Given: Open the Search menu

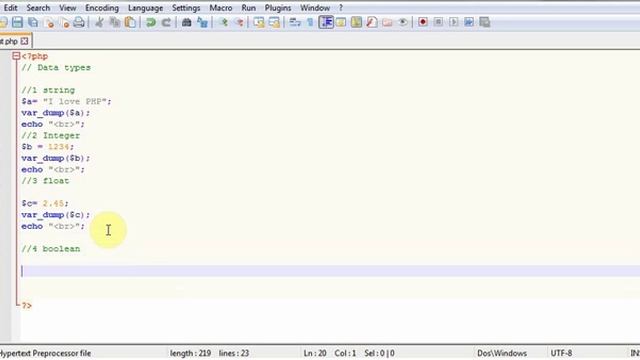Looking at the screenshot, I should pyautogui.click(x=38, y=8).
